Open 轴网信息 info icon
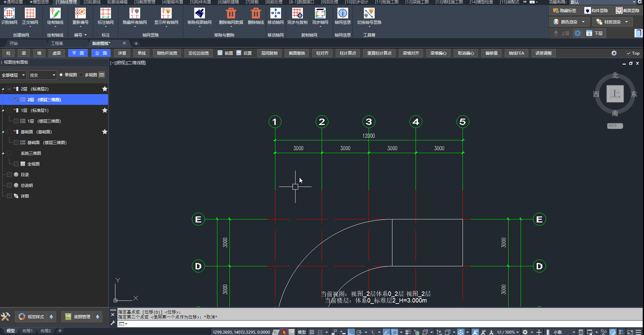The height and width of the screenshot is (335, 644). click(342, 13)
